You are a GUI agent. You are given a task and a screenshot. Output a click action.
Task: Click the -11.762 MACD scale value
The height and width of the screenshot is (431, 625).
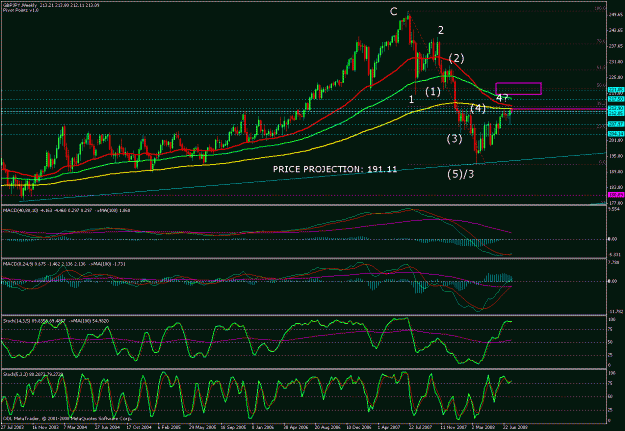coord(615,311)
